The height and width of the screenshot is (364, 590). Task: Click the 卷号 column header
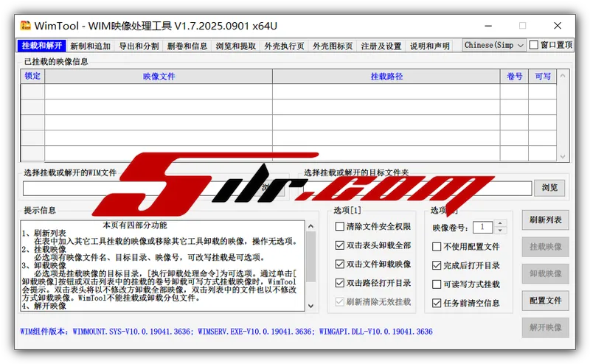point(514,77)
